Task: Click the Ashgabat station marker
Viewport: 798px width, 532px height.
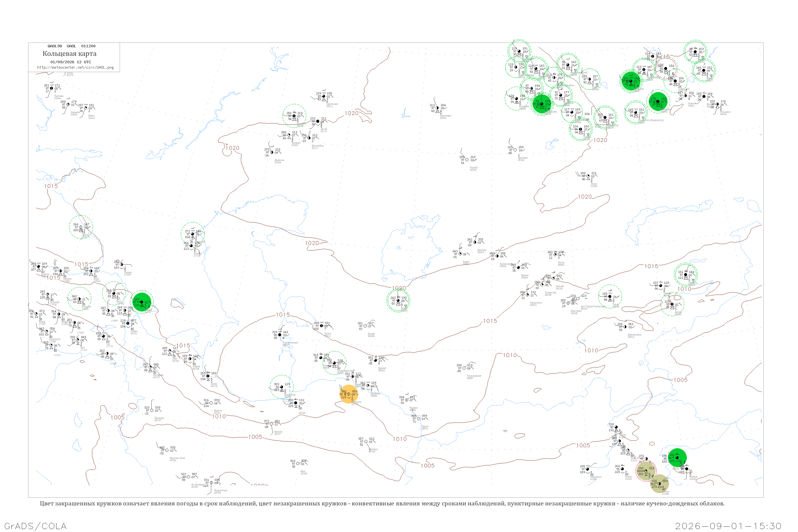Action: coord(368,386)
